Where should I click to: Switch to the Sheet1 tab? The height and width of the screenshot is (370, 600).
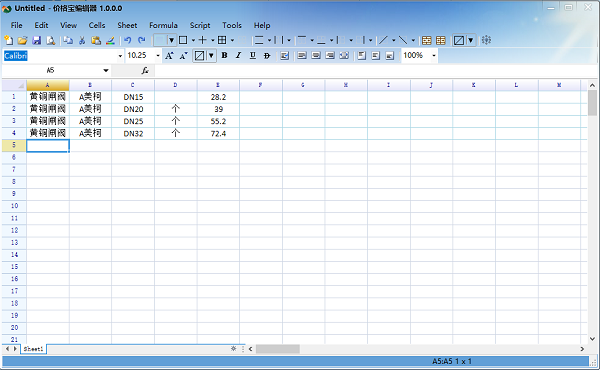pyautogui.click(x=33, y=349)
